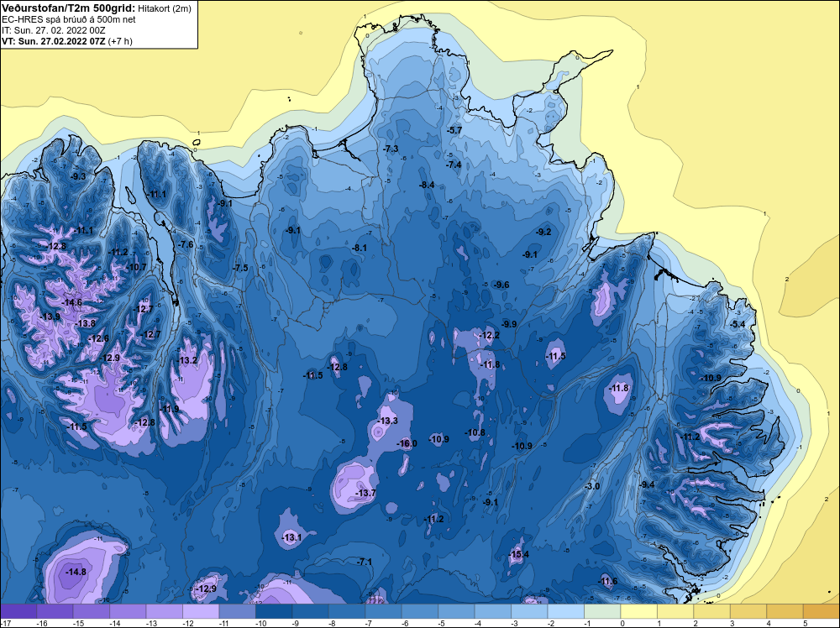Click the -13.1 temperature label
The height and width of the screenshot is (628, 840).
pos(291,537)
